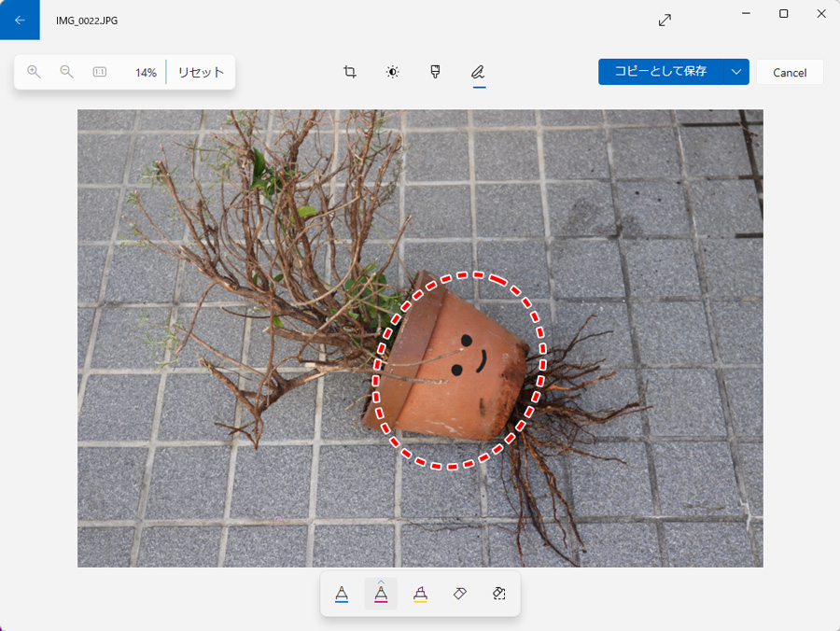Click the clear all ink icon
The height and width of the screenshot is (631, 840).
click(x=498, y=594)
